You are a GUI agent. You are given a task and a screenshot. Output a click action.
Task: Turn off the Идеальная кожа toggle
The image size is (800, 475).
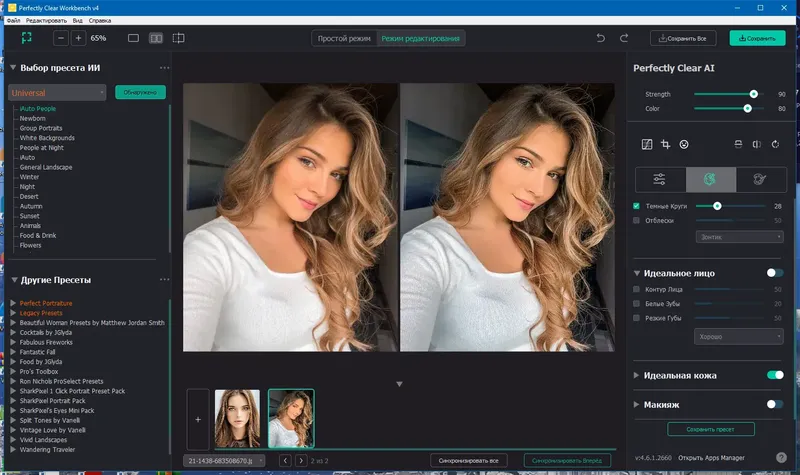[x=775, y=375]
